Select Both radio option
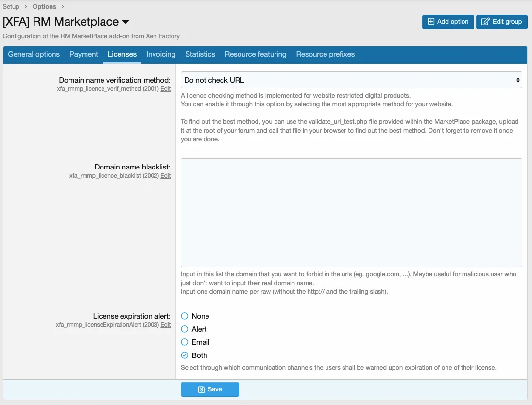Viewport: 532px width, 405px height. pyautogui.click(x=185, y=355)
